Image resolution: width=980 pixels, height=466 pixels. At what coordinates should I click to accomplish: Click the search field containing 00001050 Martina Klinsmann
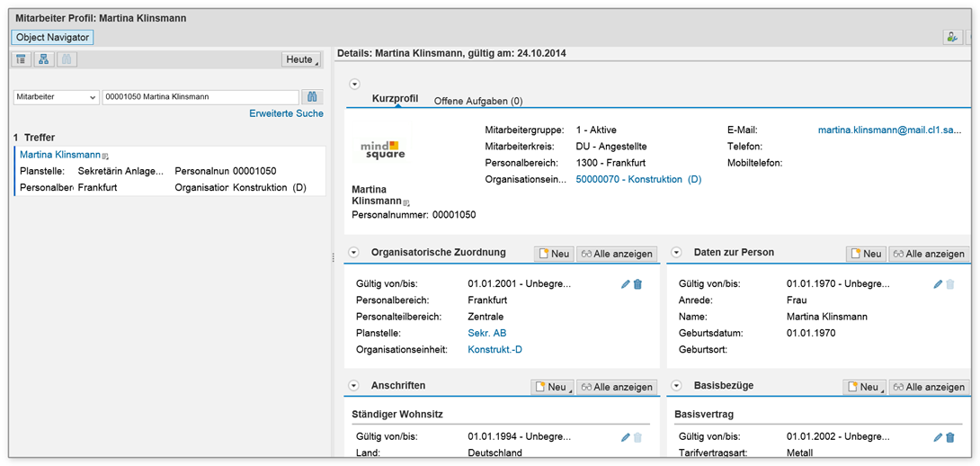200,97
